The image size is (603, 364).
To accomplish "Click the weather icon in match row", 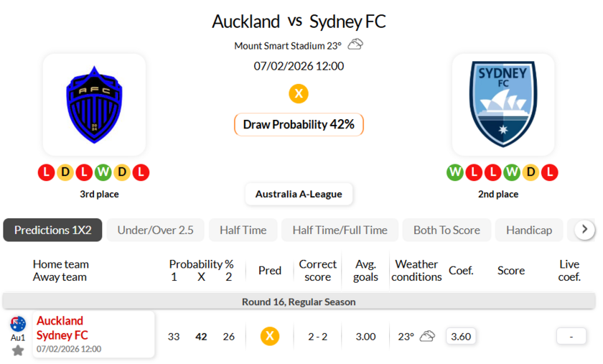I will [x=428, y=336].
